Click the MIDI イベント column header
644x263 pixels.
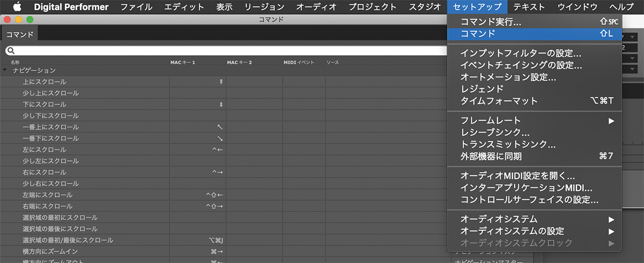(x=298, y=63)
